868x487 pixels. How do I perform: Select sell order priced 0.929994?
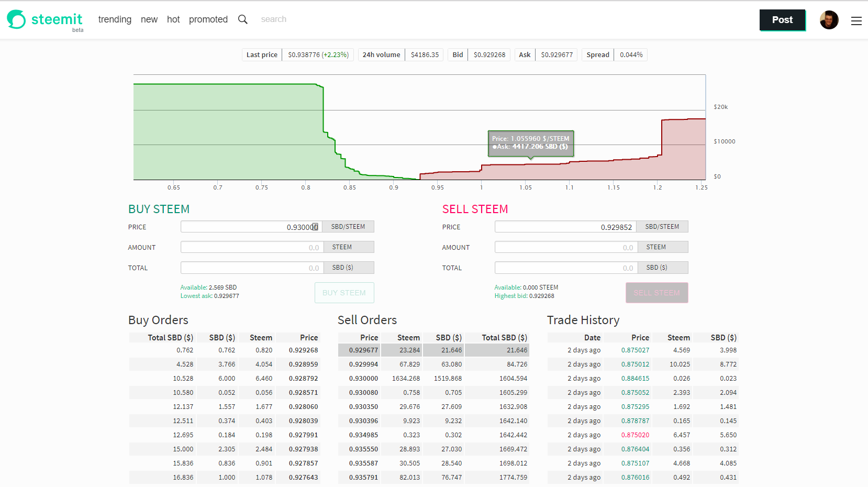point(433,364)
